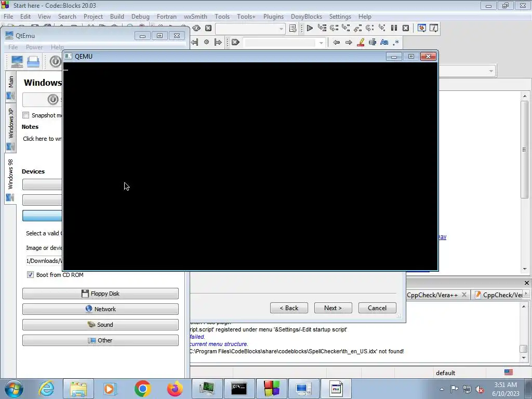Open the build target dropdown
This screenshot has height=399, width=532.
[281, 29]
